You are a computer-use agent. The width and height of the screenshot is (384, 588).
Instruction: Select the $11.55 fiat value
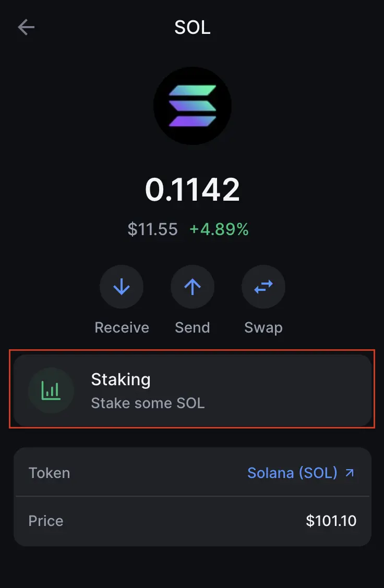click(153, 229)
